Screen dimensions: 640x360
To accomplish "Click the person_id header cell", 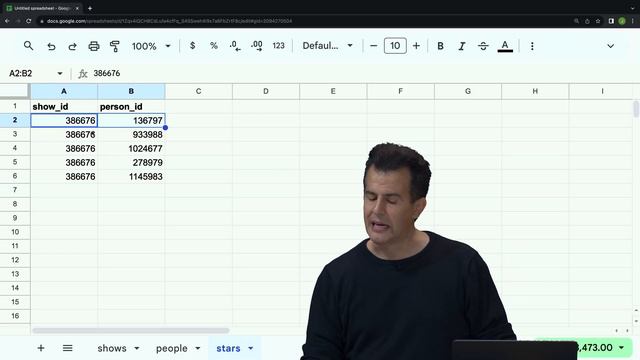I will tap(131, 107).
